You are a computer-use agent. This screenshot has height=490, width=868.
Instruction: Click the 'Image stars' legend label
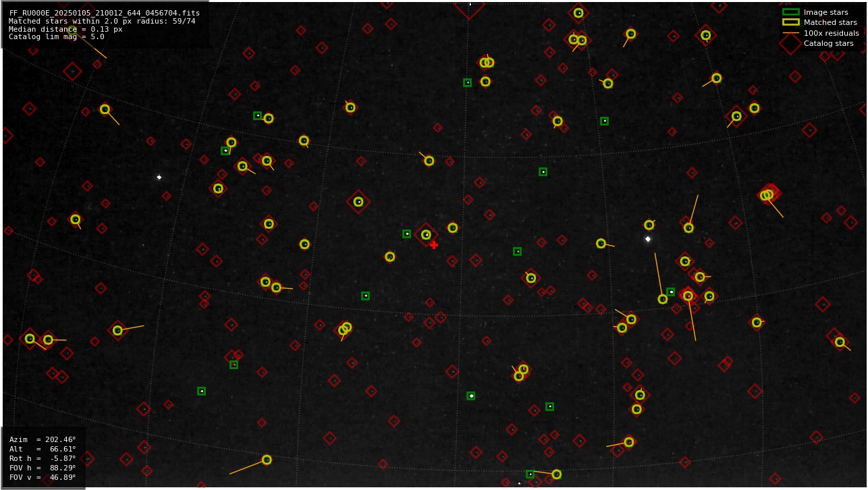tap(826, 12)
